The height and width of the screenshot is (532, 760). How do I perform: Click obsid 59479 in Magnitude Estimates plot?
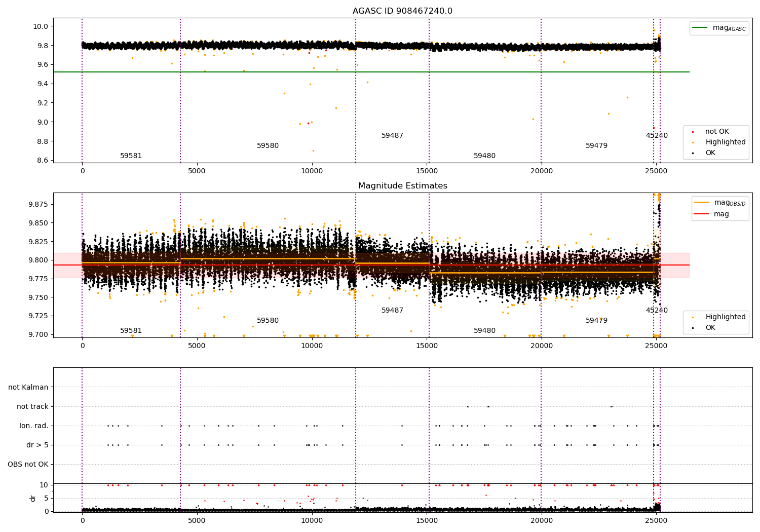(596, 321)
